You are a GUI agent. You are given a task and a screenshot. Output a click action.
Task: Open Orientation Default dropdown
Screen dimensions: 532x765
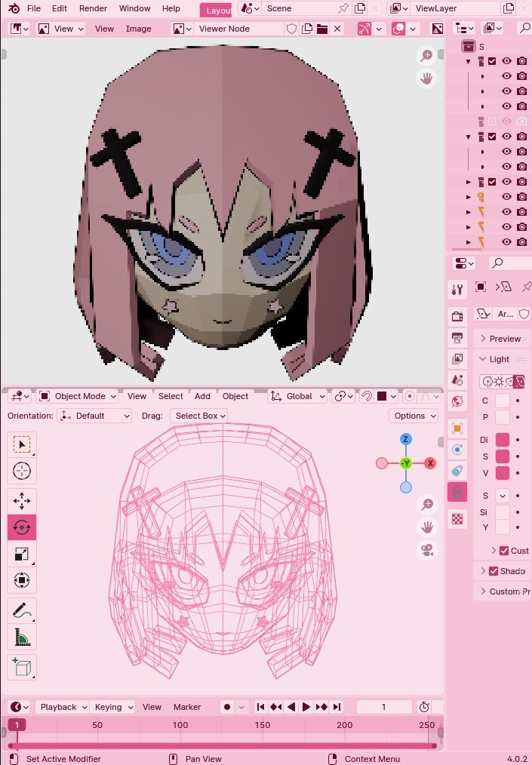[x=94, y=416]
